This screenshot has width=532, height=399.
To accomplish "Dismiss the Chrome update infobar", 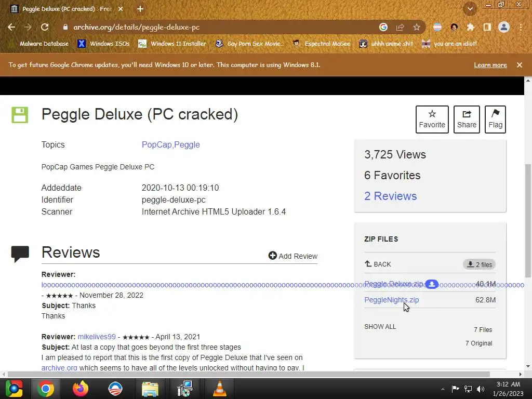I will 520,65.
